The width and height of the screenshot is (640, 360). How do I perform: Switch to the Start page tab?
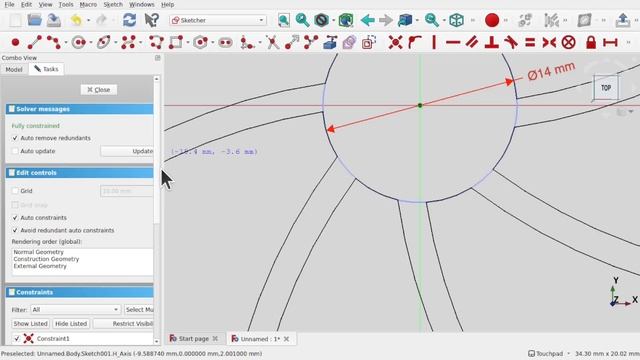[x=193, y=339]
